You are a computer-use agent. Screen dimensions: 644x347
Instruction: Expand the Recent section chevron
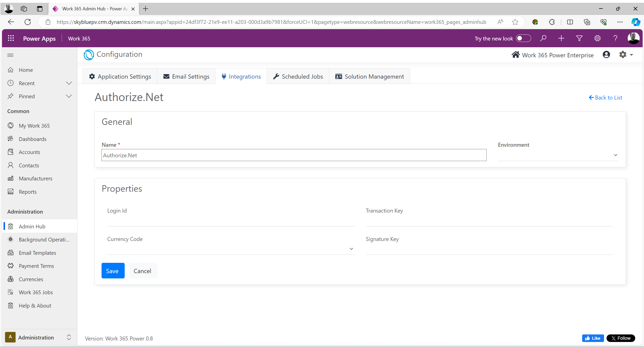[69, 83]
